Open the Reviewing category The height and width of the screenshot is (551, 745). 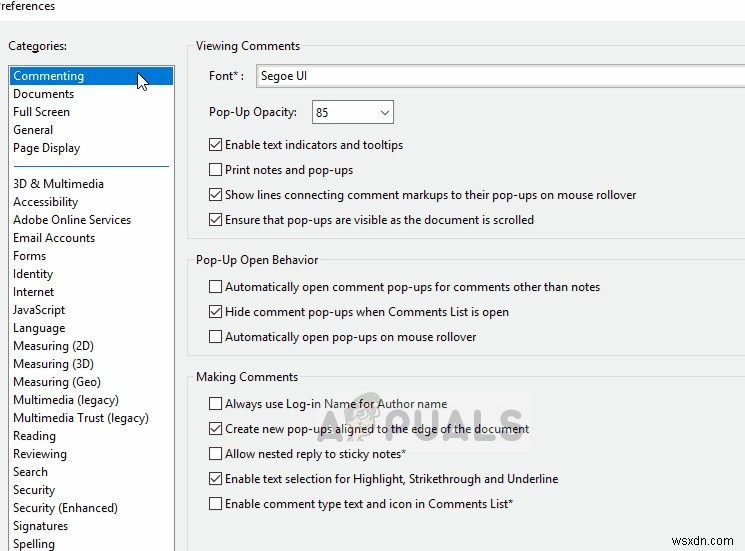(x=40, y=455)
